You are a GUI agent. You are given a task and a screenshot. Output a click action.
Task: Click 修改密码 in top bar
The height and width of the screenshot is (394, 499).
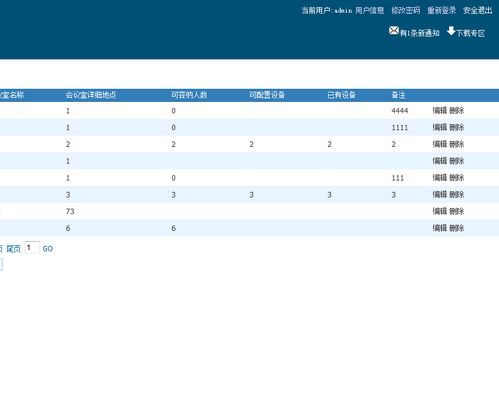pyautogui.click(x=406, y=11)
